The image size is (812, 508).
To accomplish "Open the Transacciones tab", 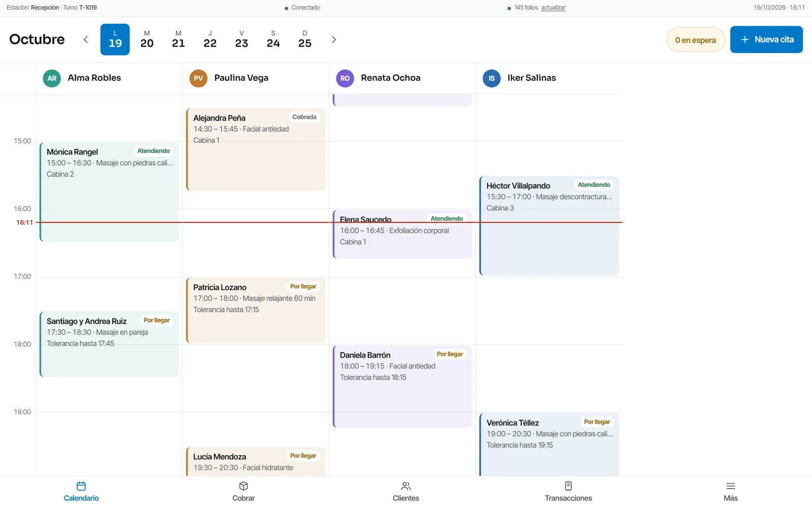I will tap(568, 492).
